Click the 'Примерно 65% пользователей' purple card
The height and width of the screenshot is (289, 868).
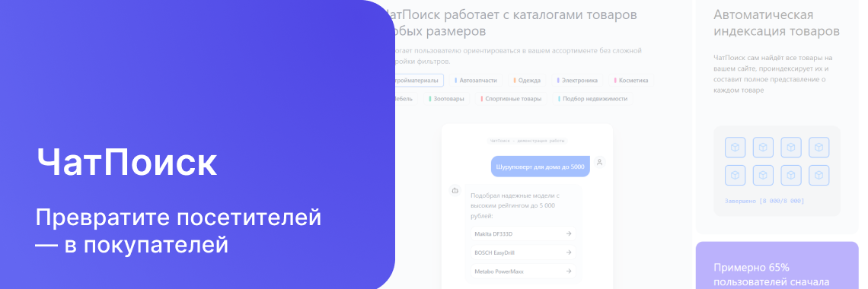pos(777,265)
